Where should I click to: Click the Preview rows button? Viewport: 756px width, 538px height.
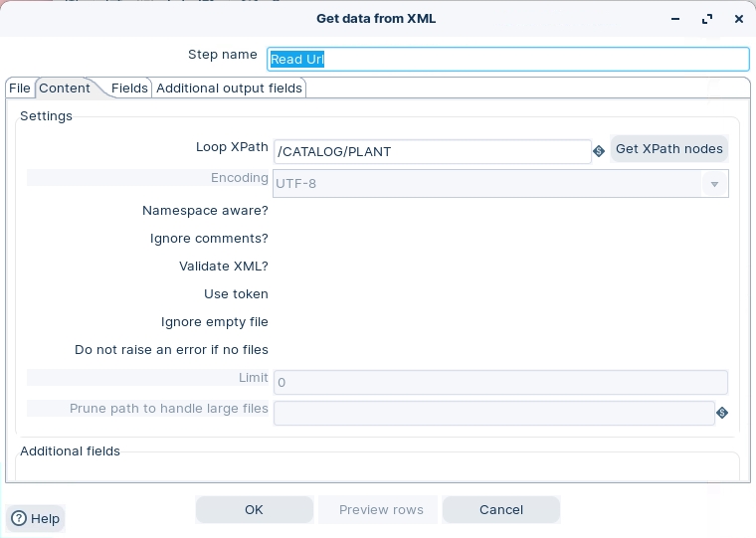(381, 509)
